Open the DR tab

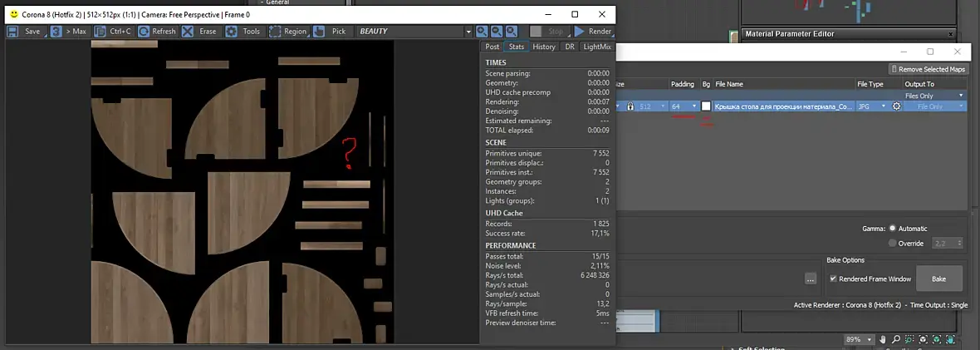[570, 47]
